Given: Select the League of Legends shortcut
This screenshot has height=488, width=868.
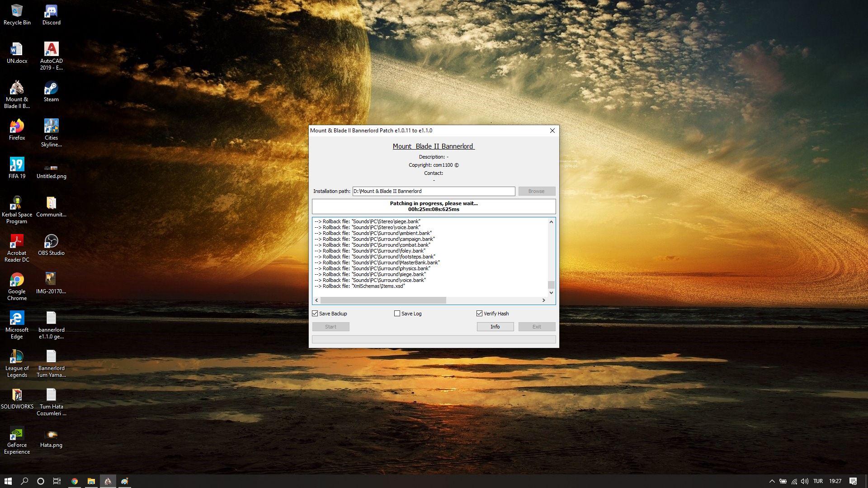Looking at the screenshot, I should (x=17, y=363).
